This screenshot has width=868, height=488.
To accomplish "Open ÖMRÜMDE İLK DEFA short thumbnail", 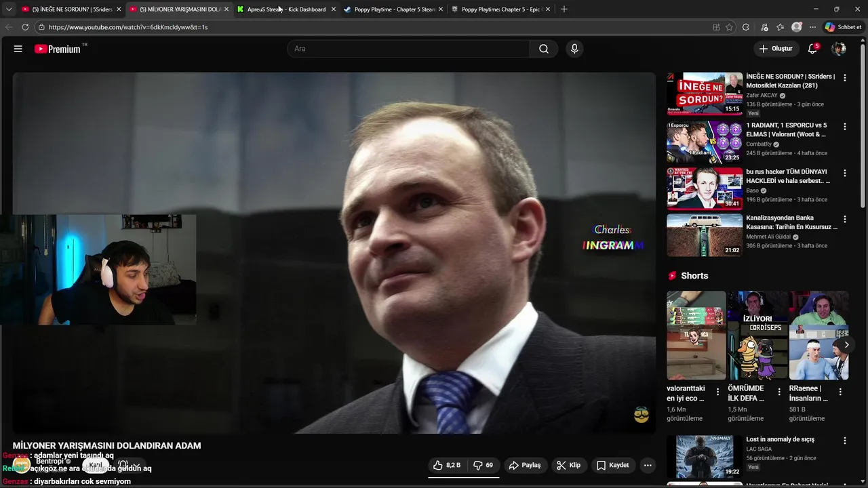I will click(x=757, y=335).
